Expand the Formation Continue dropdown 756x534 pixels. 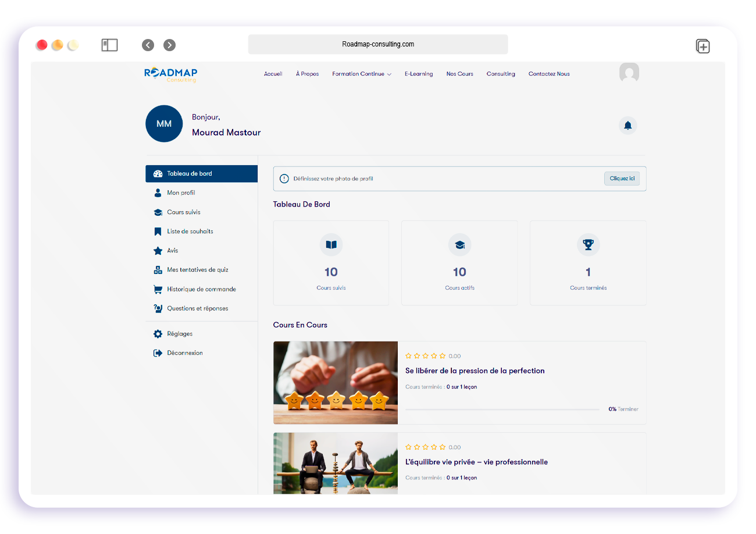362,74
